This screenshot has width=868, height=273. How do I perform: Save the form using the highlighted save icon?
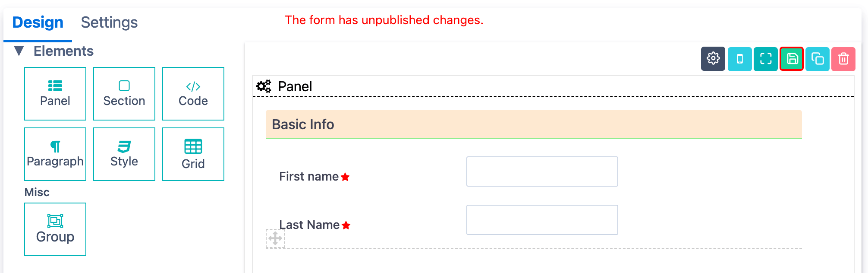coord(792,59)
